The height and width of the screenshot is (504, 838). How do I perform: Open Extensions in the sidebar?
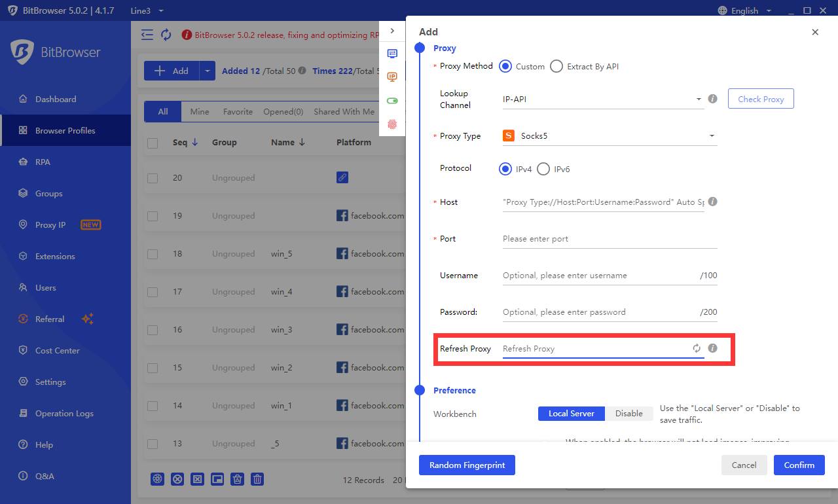click(x=65, y=256)
